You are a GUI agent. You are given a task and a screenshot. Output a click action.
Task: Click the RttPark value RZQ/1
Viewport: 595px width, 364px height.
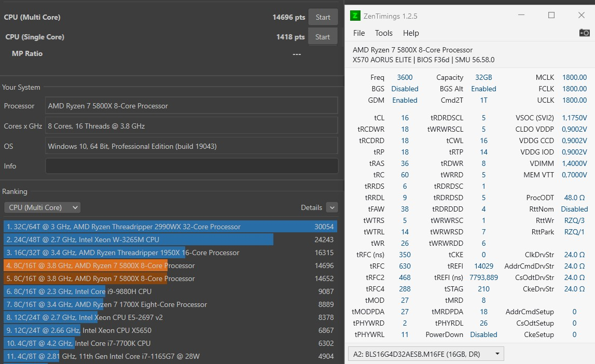point(574,232)
